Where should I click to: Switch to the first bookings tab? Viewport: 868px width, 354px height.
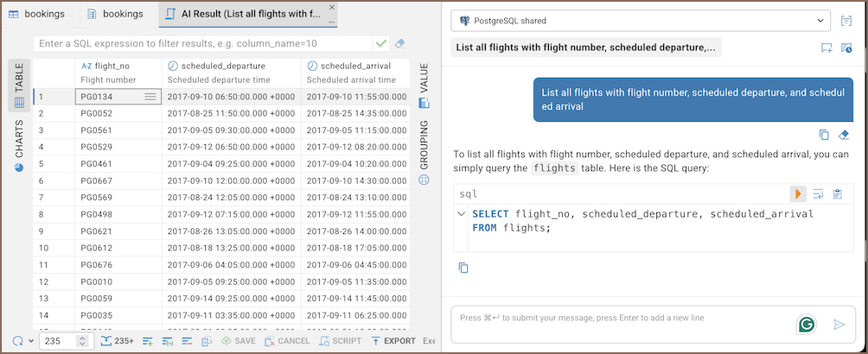(x=39, y=15)
